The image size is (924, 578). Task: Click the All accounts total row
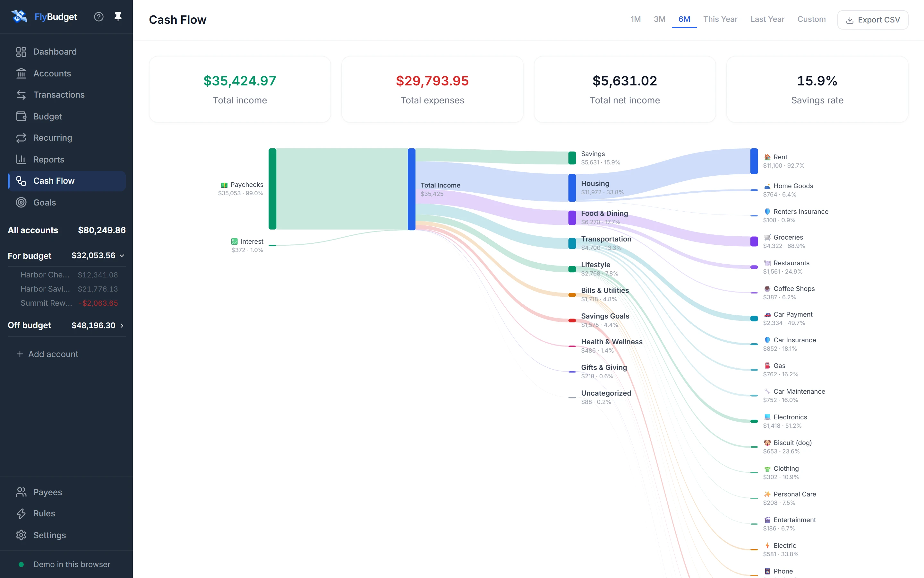click(x=66, y=230)
